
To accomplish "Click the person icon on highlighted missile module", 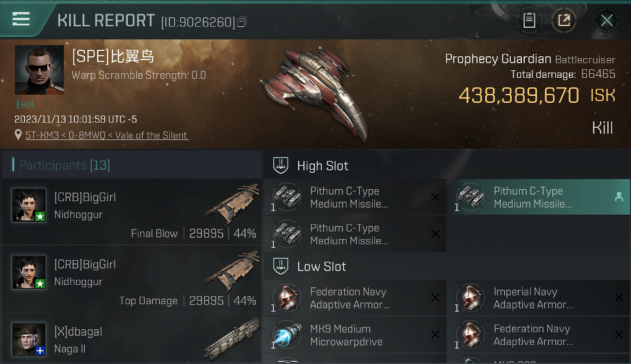I will coord(619,197).
